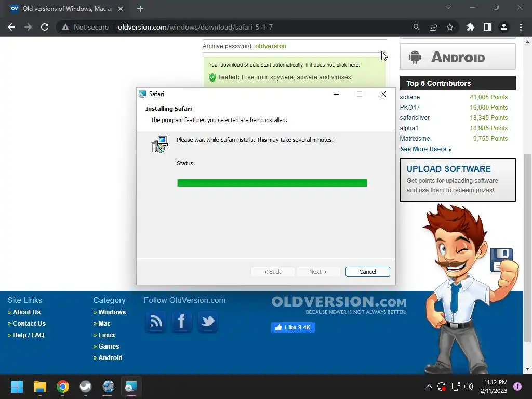Open the Help / FAQ footer link
The width and height of the screenshot is (532, 399).
click(x=29, y=335)
